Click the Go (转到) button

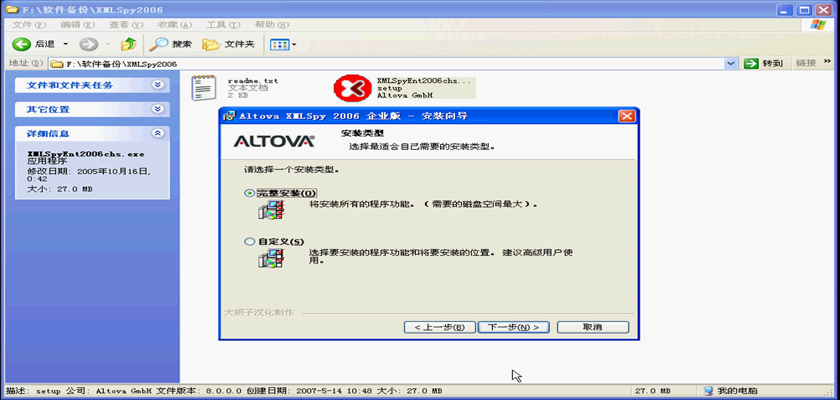point(763,63)
